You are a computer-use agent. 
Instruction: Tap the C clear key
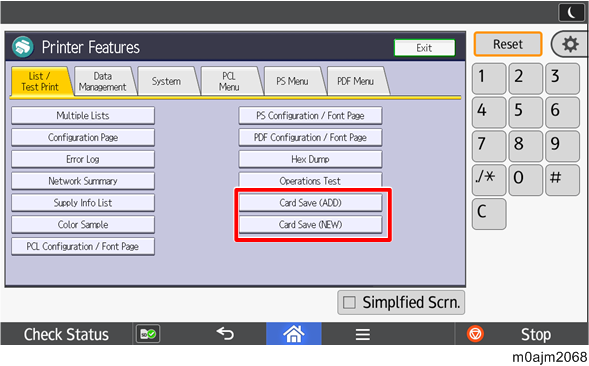(489, 213)
